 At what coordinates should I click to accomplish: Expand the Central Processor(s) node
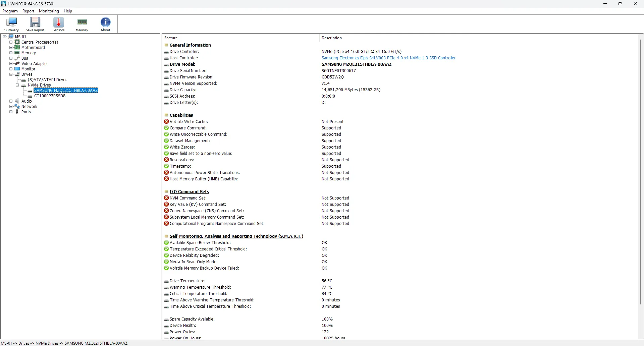point(11,42)
